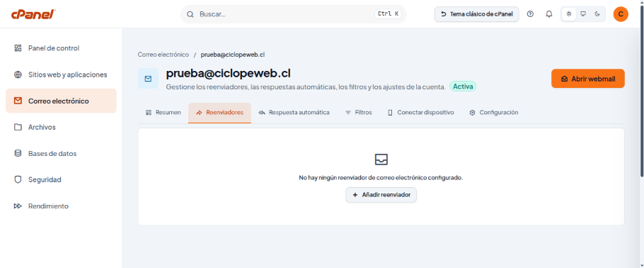Click the fast-forward icon for Rendimiento
This screenshot has height=268, width=644.
(18, 206)
